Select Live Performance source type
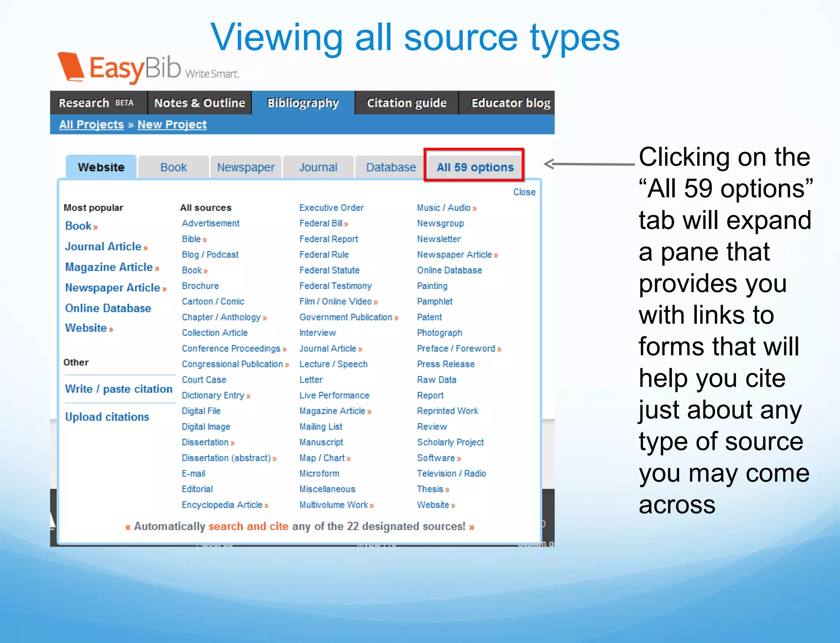 (334, 395)
